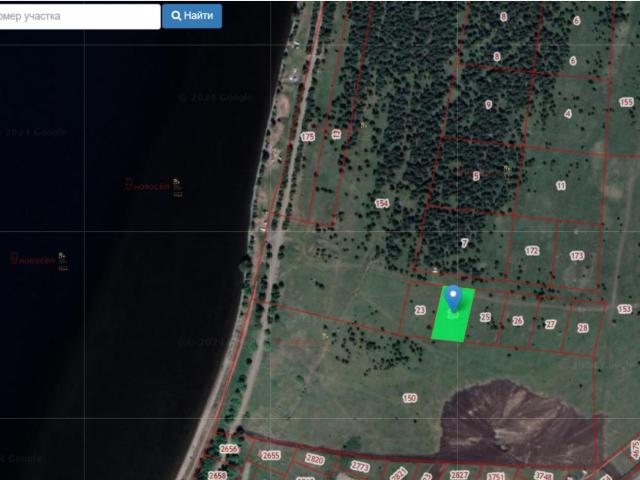Click parcel label 153 at right edge
Image resolution: width=640 pixels, height=480 pixels.
coord(625,310)
